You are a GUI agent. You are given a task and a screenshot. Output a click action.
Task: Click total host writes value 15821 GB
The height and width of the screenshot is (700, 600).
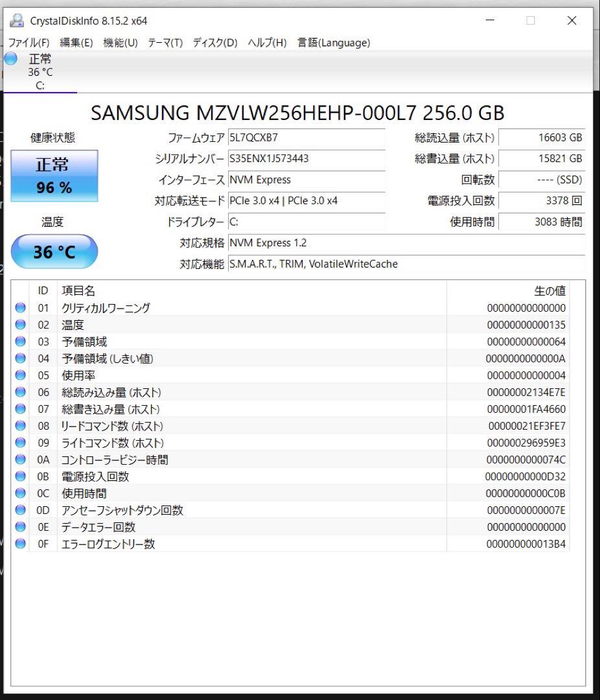pyautogui.click(x=542, y=159)
